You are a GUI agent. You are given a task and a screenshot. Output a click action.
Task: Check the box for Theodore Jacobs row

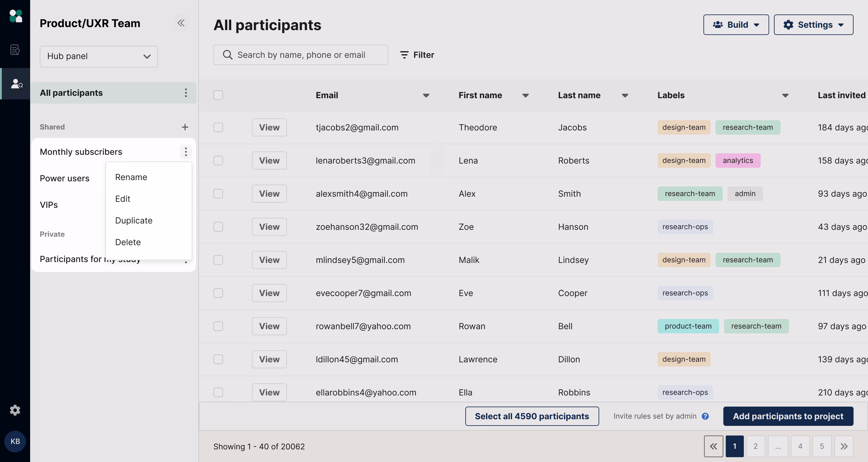coord(218,127)
